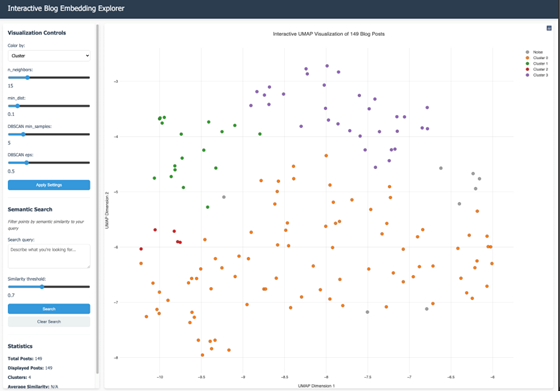560x391 pixels.
Task: Click the Visualization Controls heading
Action: click(x=37, y=33)
